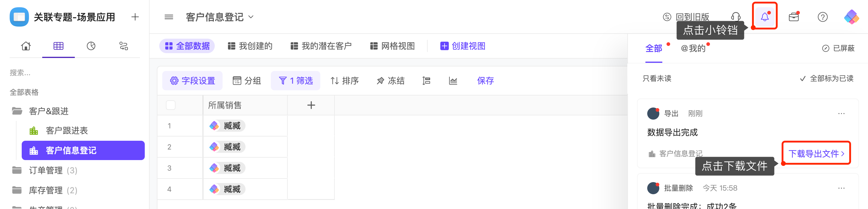Switch to 我的潜在客户 view tab
Screen dimensions: 868x209
(x=321, y=46)
